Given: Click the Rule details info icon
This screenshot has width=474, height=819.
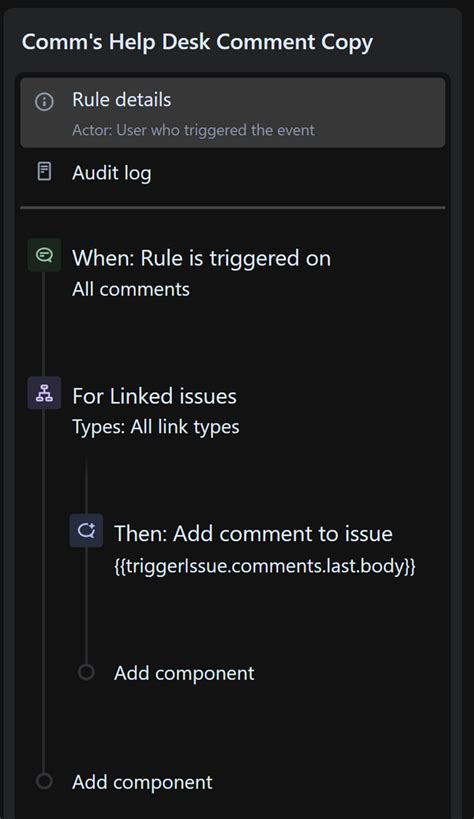Looking at the screenshot, I should pyautogui.click(x=44, y=101).
